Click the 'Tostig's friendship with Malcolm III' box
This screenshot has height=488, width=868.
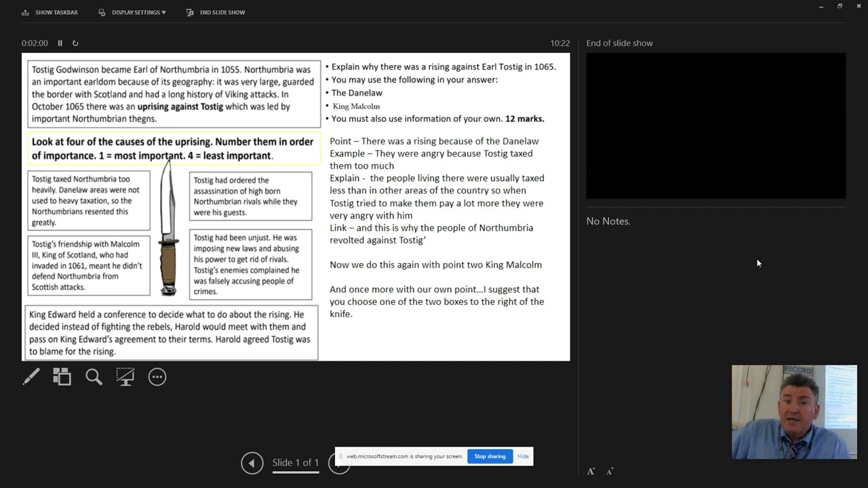(89, 266)
